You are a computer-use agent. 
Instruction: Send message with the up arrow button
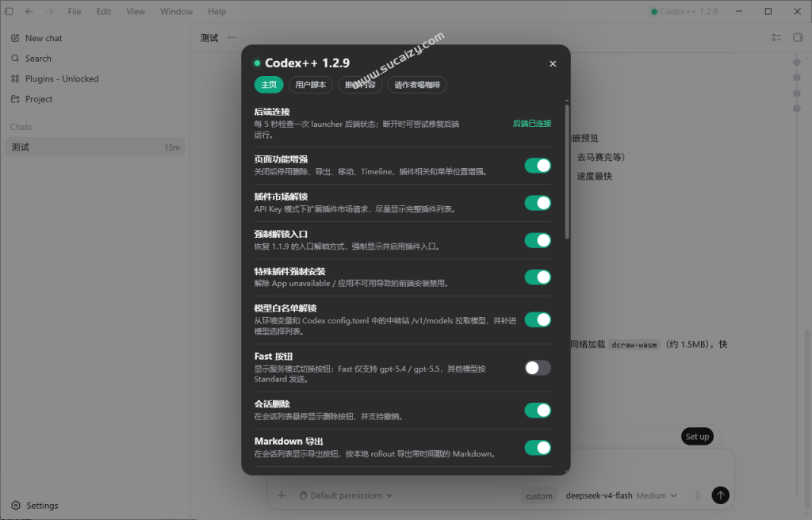tap(720, 495)
